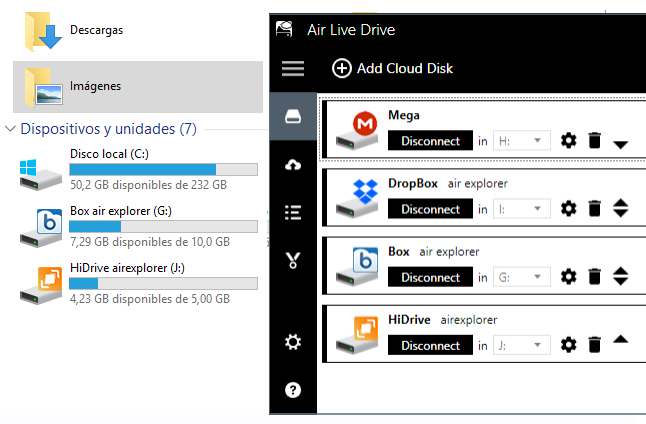The width and height of the screenshot is (646, 424).
Task: Delete the HiDrive disk with trash icon
Action: pos(595,344)
